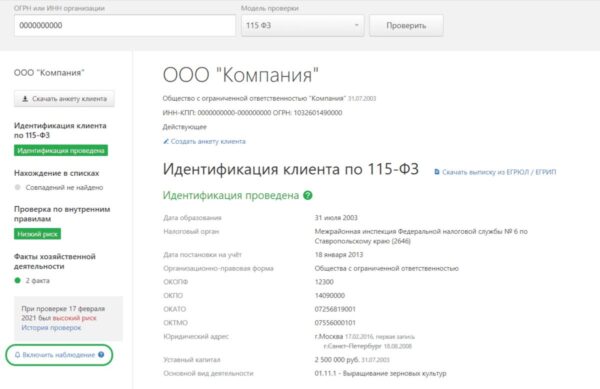600x389 pixels.
Task: Click the ОГРН or ИНН input field
Action: coord(125,26)
